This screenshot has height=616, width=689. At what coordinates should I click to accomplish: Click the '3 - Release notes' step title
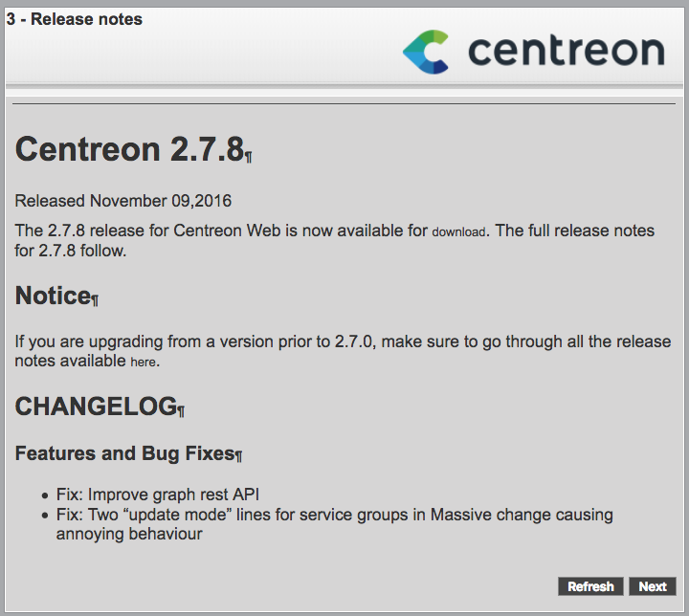[75, 19]
